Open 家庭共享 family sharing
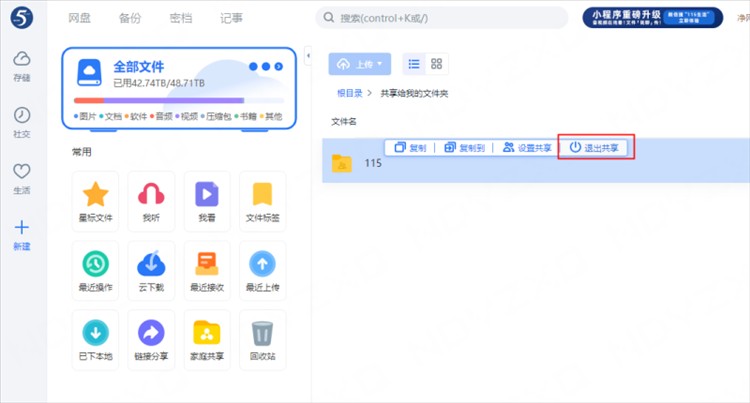The image size is (750, 403). coord(207,340)
